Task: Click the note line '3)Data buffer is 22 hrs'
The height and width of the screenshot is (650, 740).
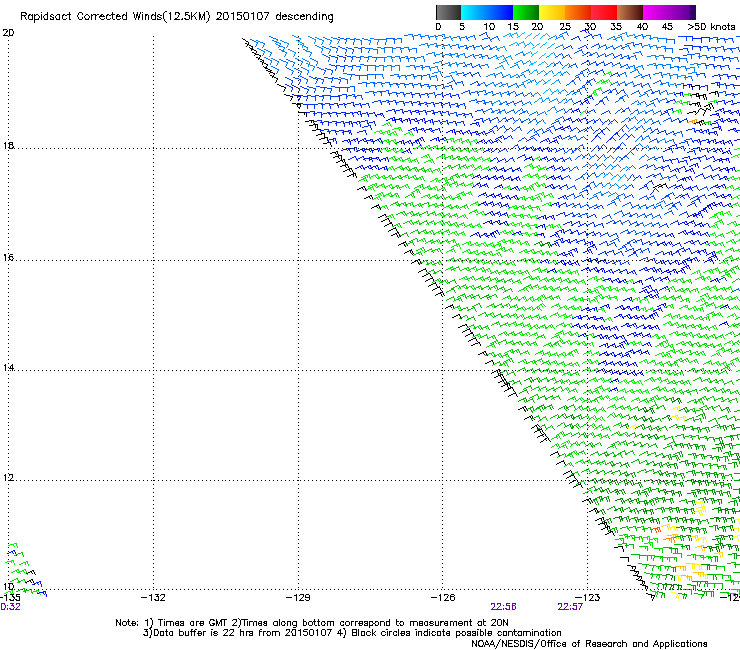Action: pyautogui.click(x=352, y=633)
